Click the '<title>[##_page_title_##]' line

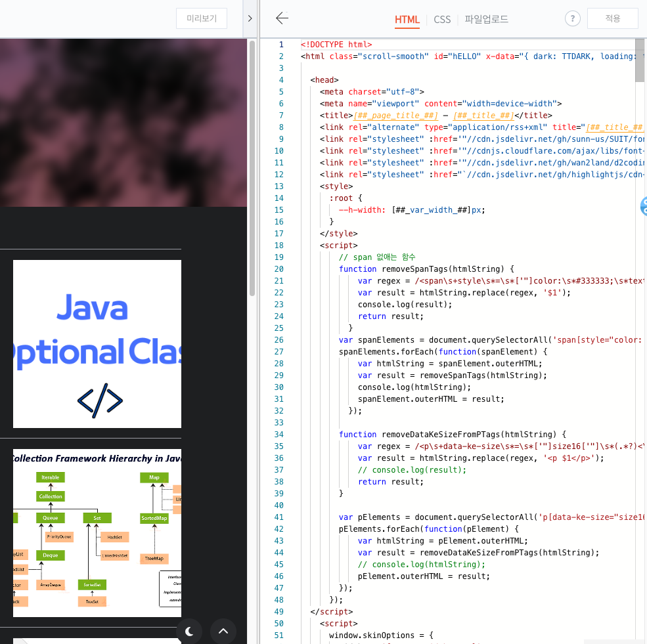click(x=436, y=116)
